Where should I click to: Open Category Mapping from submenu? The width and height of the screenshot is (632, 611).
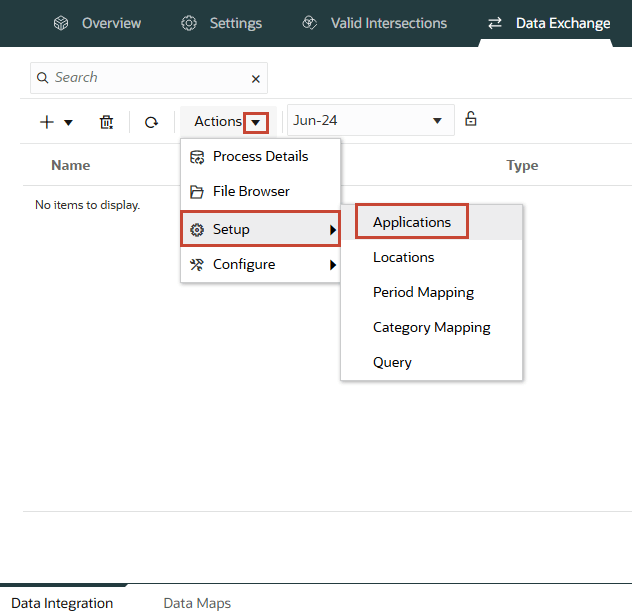pyautogui.click(x=431, y=327)
